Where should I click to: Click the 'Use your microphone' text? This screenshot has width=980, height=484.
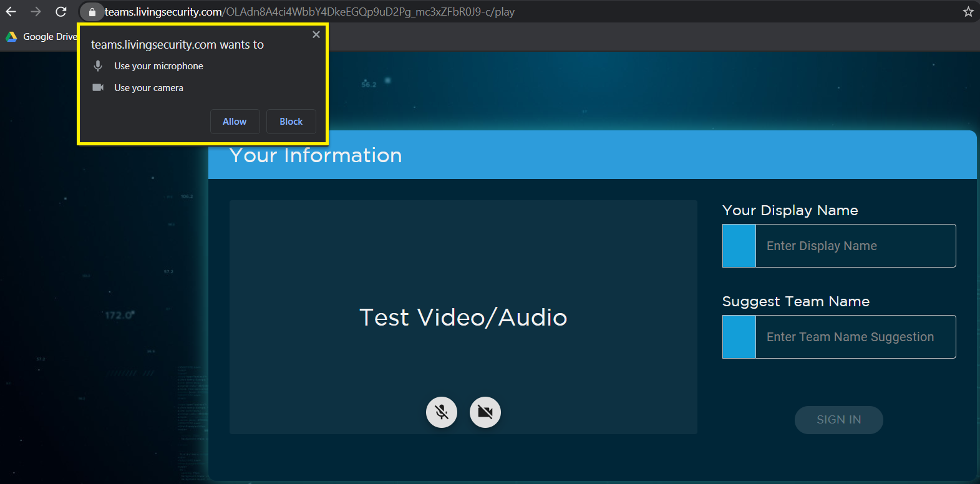click(x=158, y=66)
